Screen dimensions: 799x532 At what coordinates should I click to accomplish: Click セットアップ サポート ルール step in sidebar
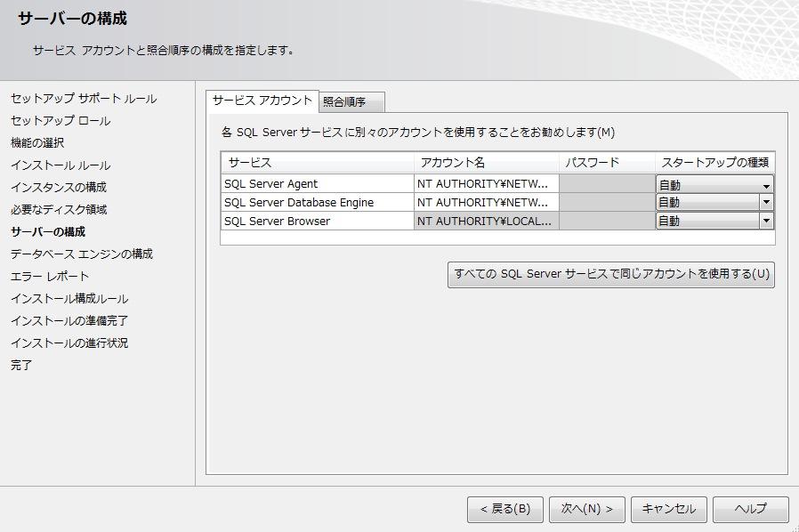(x=84, y=99)
